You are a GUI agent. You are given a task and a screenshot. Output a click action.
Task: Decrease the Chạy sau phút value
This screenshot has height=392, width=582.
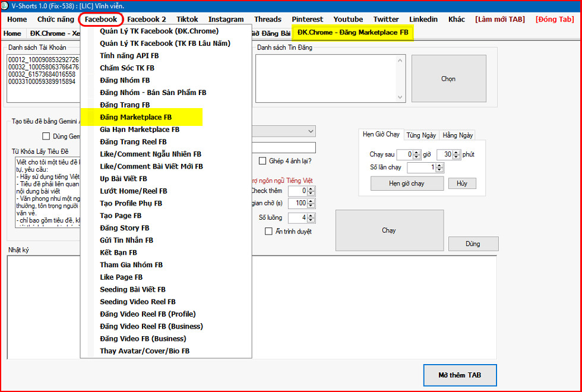pyautogui.click(x=457, y=157)
